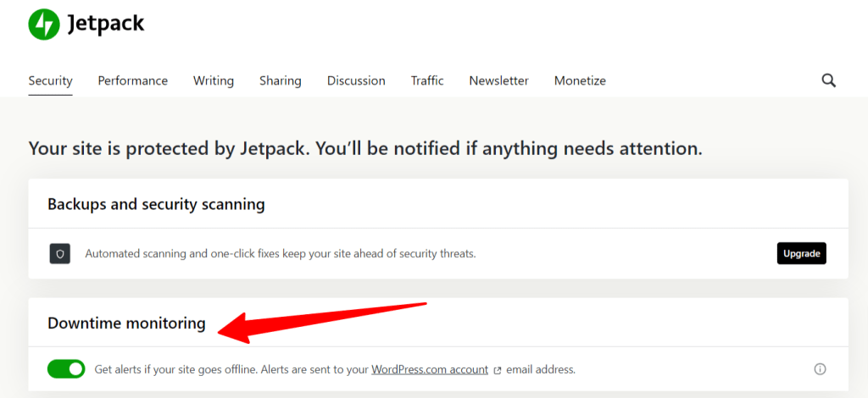Click the 'Automated scanning and one-click fixes' description
This screenshot has height=398, width=868.
(x=281, y=254)
